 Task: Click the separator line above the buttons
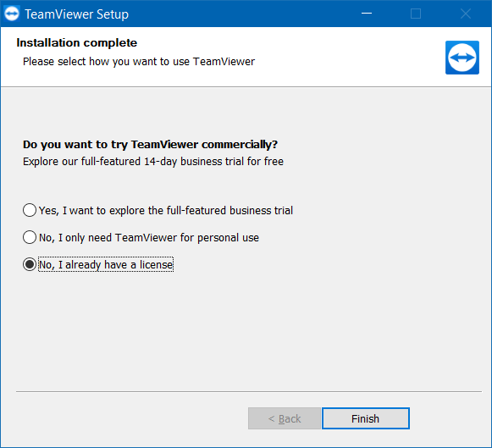coord(249,391)
